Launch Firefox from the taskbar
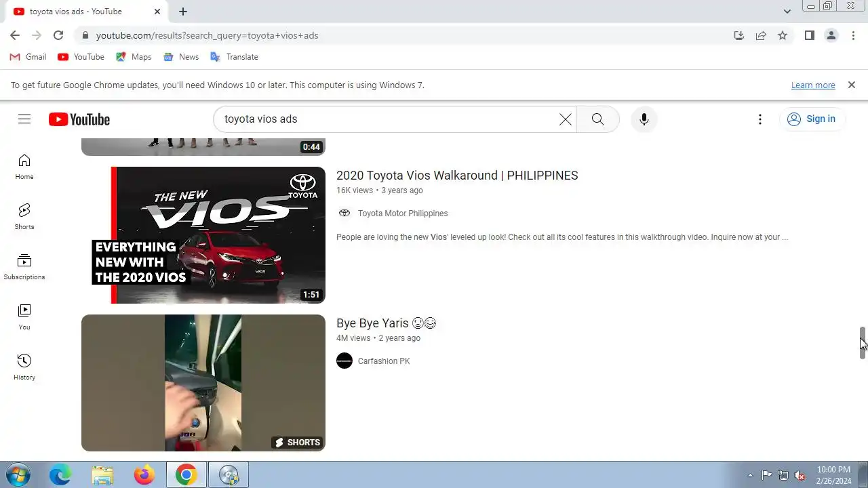 tap(144, 475)
